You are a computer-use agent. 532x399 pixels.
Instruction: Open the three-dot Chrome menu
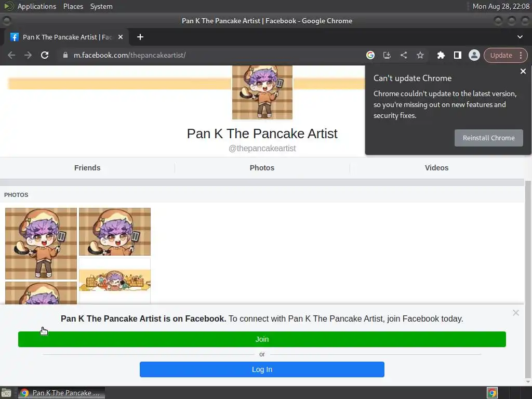[521, 55]
